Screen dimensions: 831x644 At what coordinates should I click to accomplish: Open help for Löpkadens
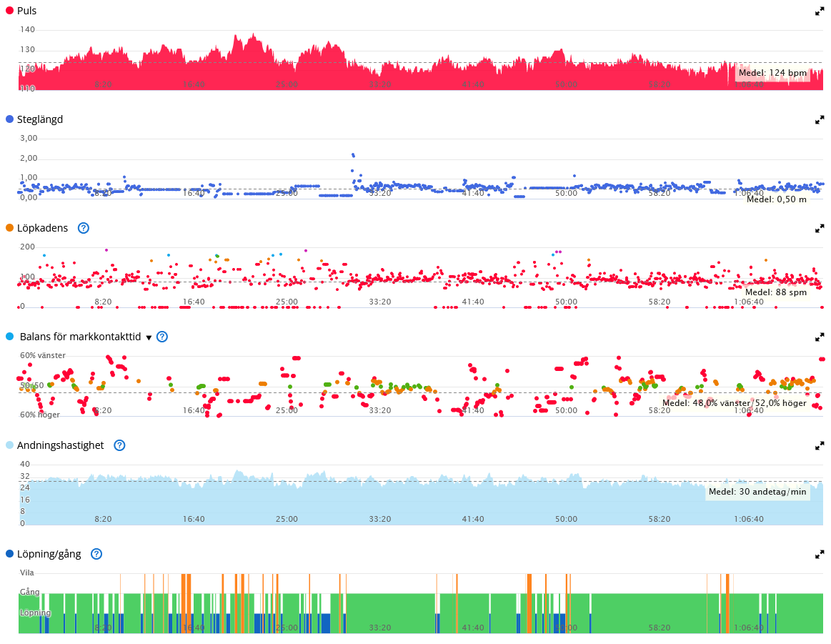pos(83,228)
